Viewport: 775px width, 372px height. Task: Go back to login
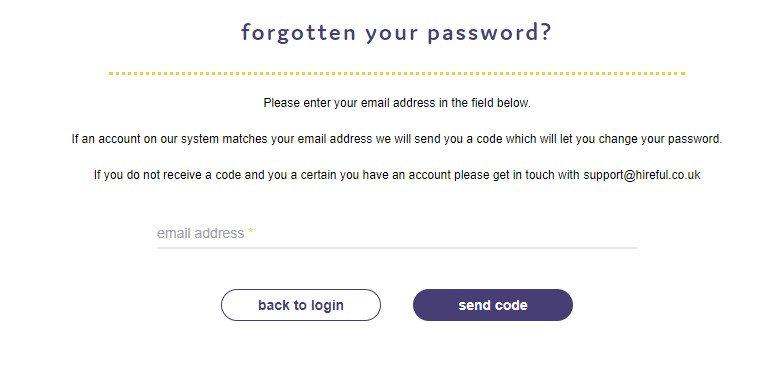pyautogui.click(x=301, y=305)
